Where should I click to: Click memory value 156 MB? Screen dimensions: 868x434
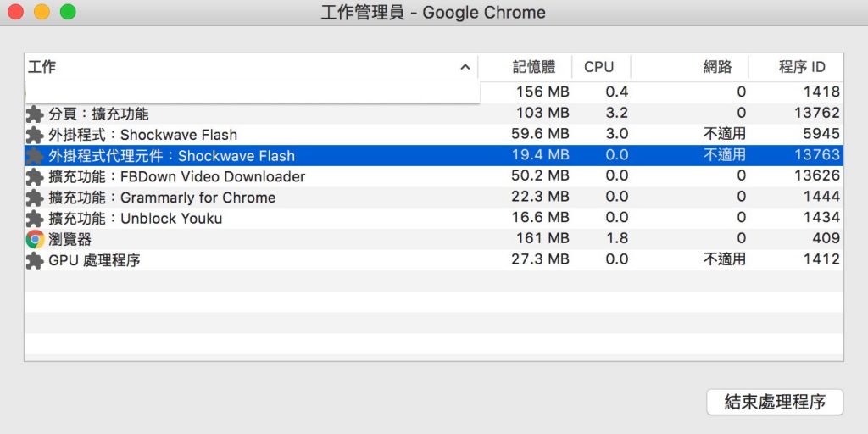tap(542, 92)
